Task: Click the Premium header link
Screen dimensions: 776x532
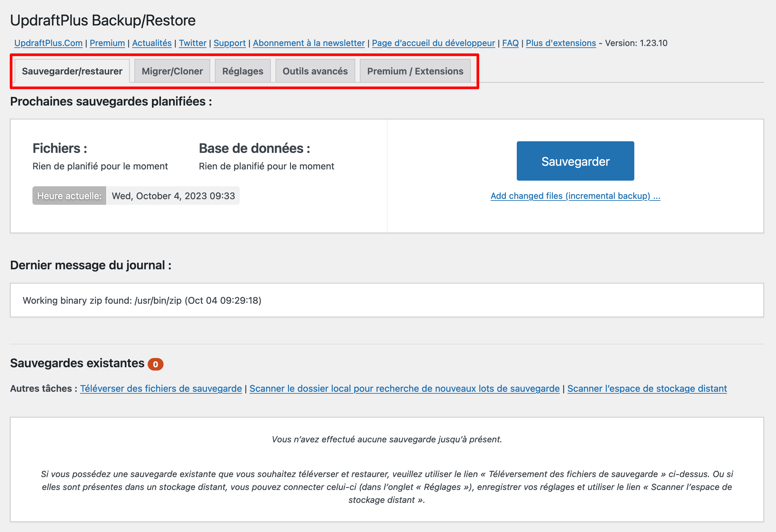Action: 107,43
